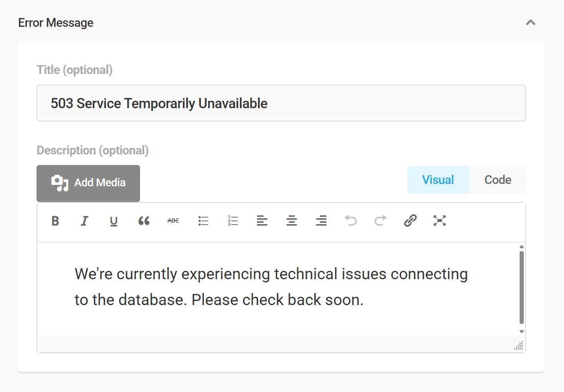Open the Add Media dialog
The image size is (564, 392).
88,183
